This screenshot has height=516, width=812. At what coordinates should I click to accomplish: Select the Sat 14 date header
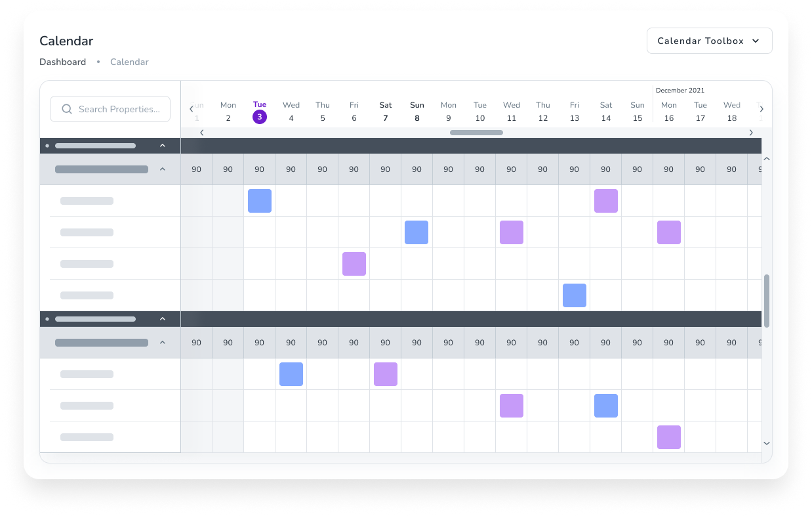pos(606,112)
